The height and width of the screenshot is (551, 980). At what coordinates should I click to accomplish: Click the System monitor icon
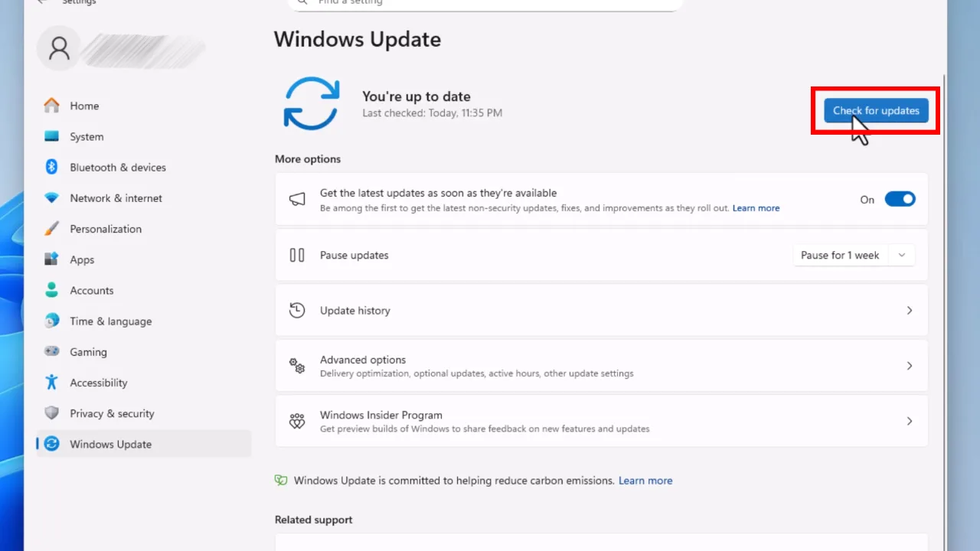pos(51,136)
